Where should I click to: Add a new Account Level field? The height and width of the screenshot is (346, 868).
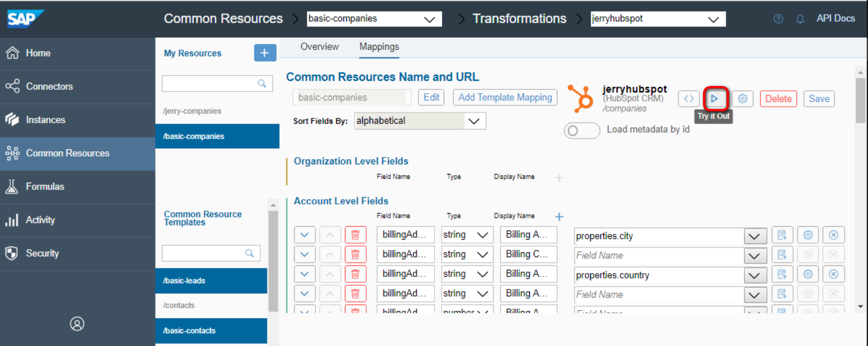pos(559,216)
